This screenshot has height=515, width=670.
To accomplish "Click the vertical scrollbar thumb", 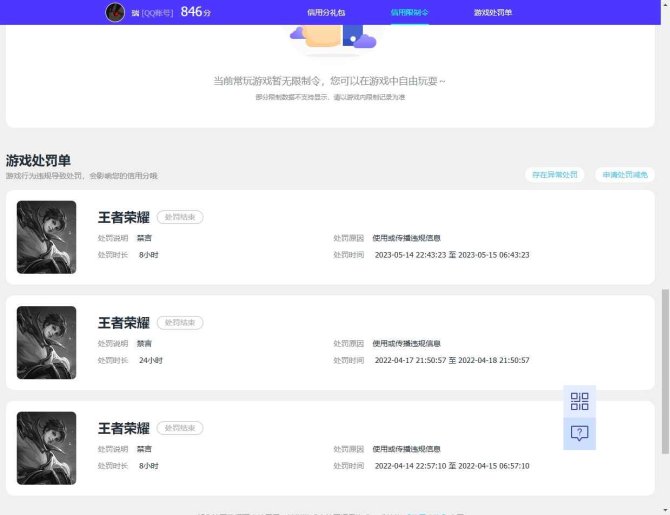I will tap(665, 371).
